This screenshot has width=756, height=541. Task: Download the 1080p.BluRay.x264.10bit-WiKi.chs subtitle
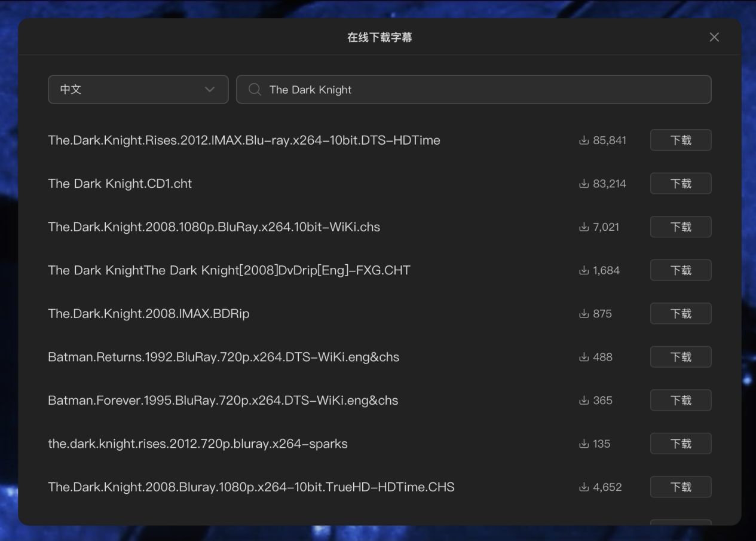(681, 227)
